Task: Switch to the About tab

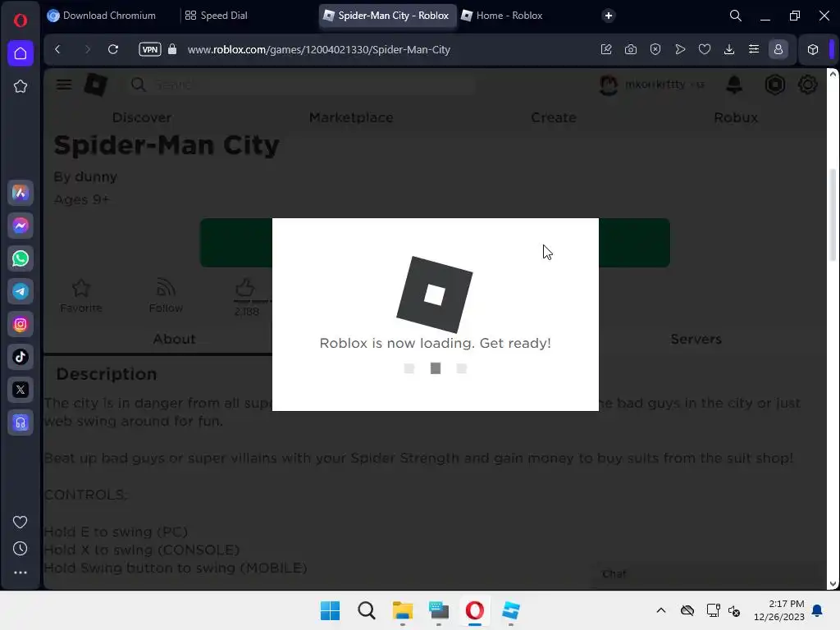Action: 174,339
